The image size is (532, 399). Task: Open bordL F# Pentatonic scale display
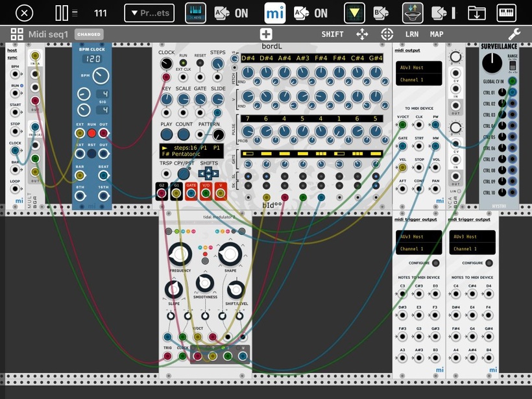pyautogui.click(x=180, y=154)
